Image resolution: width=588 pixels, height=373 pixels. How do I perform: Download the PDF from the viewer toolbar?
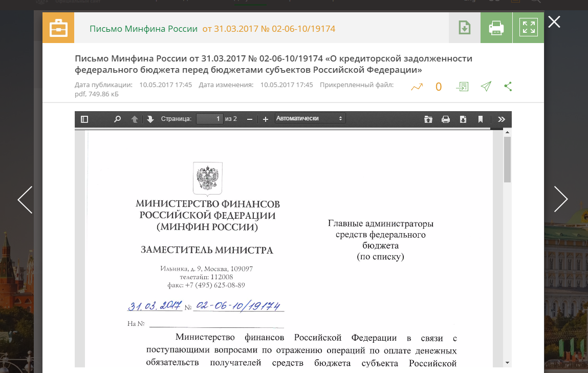pos(463,119)
